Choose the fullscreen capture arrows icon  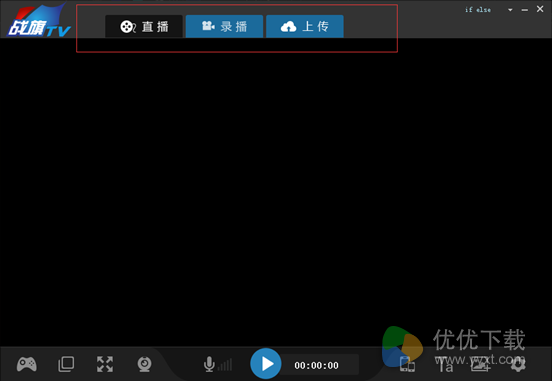[x=105, y=364]
